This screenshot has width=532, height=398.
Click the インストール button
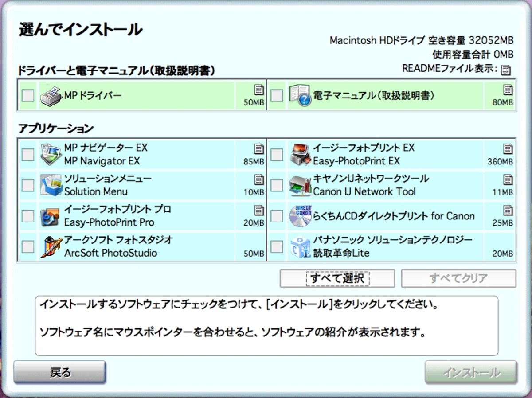point(471,372)
